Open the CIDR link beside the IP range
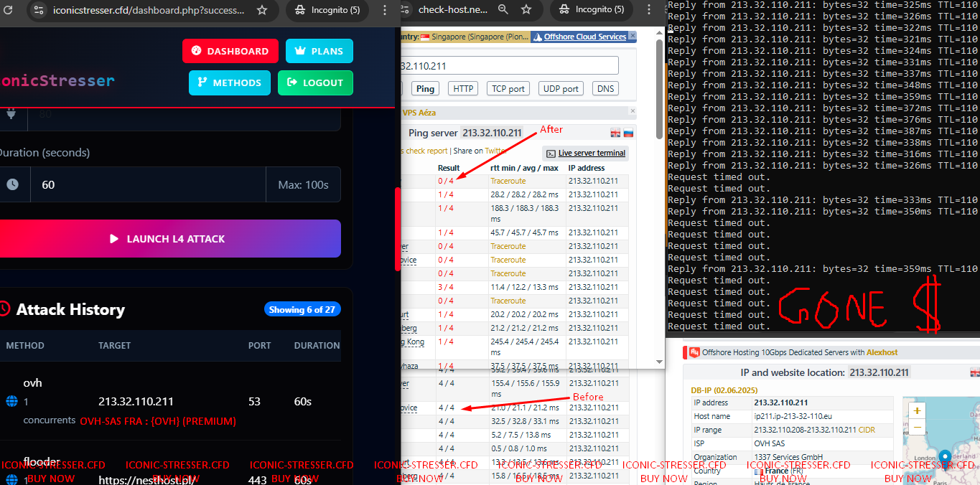The image size is (980, 485). point(868,430)
